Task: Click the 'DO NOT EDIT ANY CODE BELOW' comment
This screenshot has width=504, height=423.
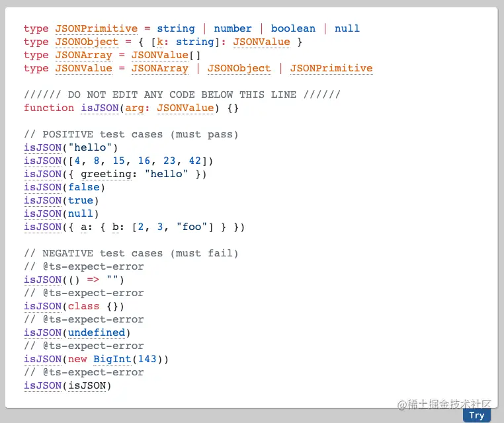Action: point(182,95)
